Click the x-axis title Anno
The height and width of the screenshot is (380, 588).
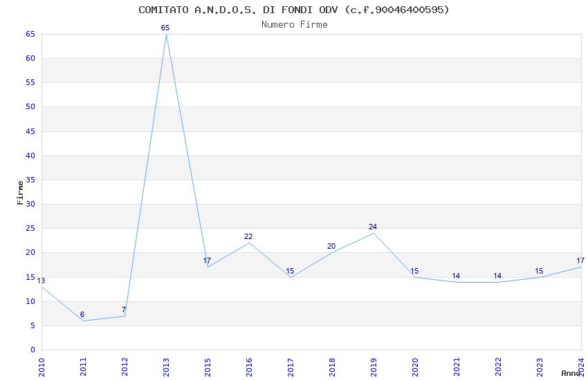[x=571, y=373]
